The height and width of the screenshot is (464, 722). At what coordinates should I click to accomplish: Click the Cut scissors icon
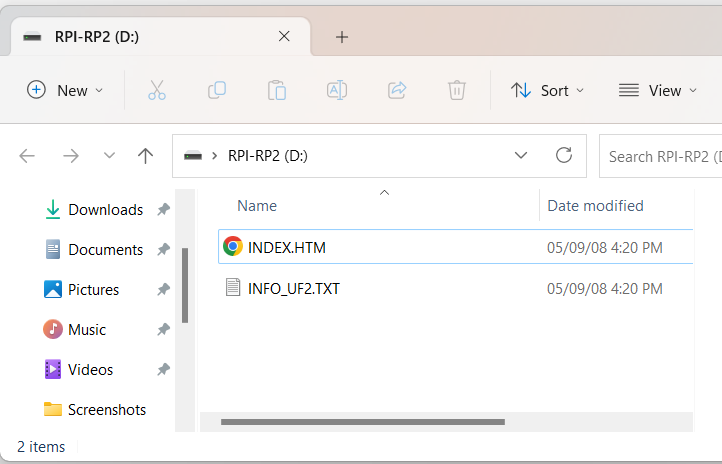point(157,90)
